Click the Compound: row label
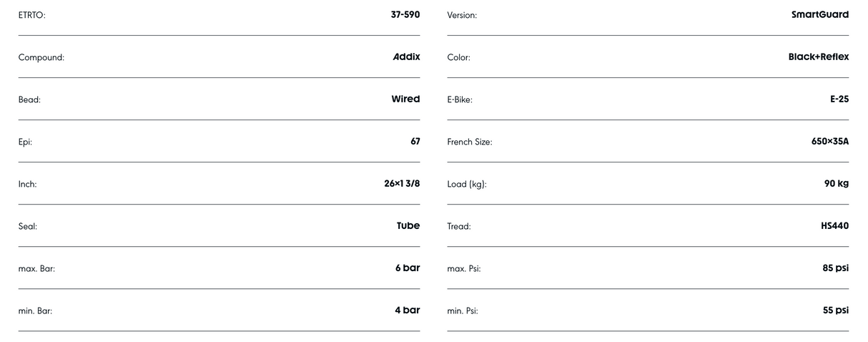The image size is (868, 342). coord(41,58)
